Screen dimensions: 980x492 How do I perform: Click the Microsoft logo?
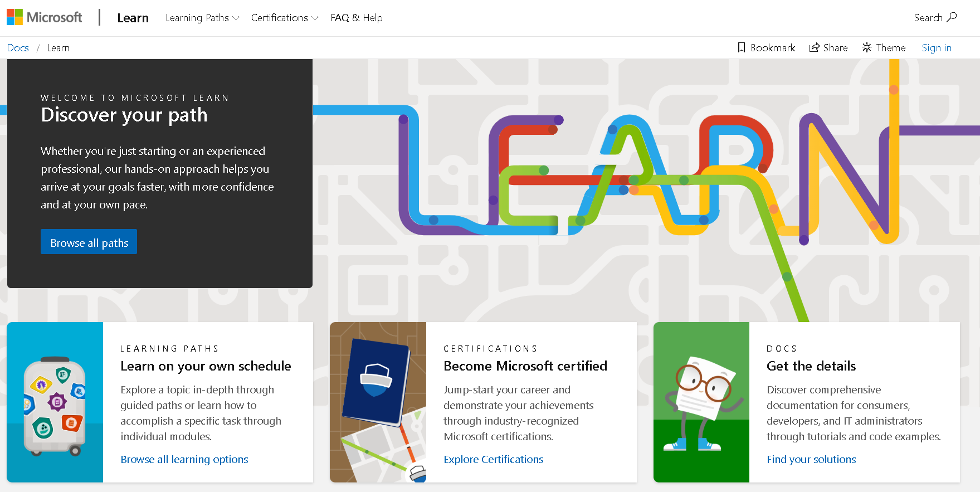coord(45,17)
